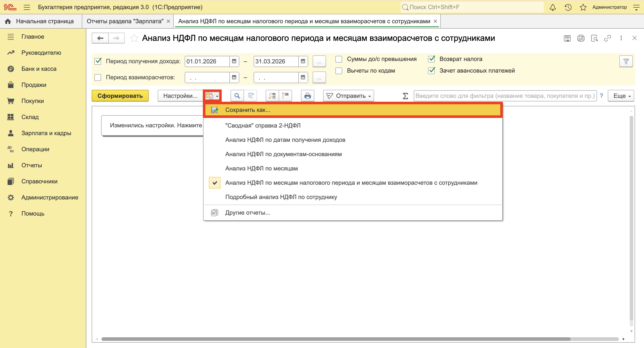Screen dimensions: 644x348
Task: Choose Сохранить как... in the menu
Action: click(248, 110)
